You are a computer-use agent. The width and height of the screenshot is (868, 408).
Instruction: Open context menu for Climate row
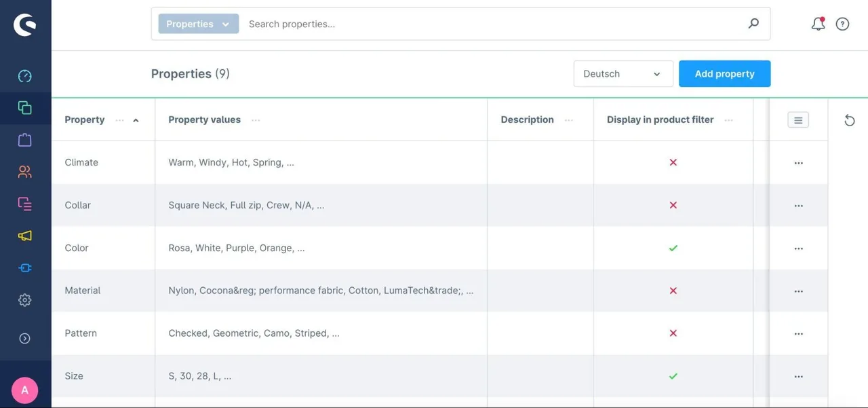pos(799,163)
